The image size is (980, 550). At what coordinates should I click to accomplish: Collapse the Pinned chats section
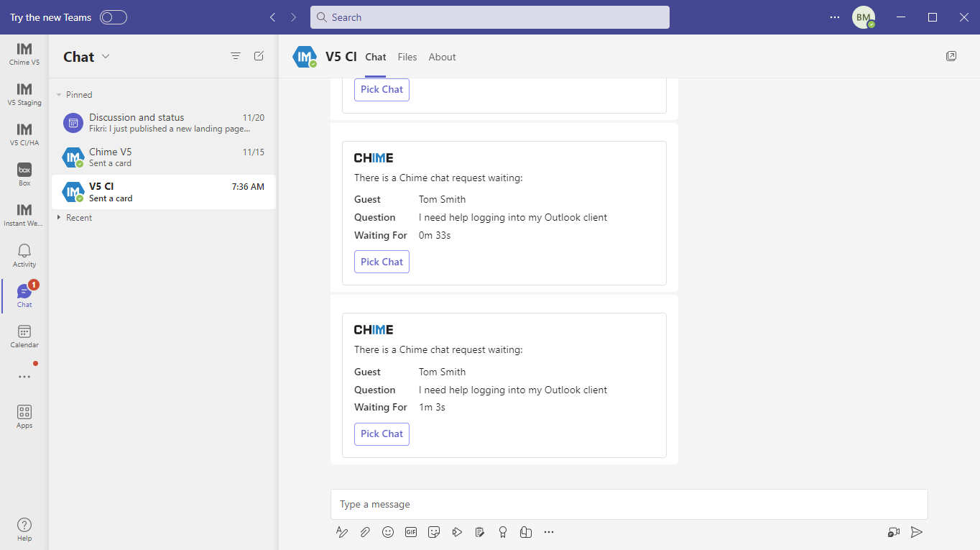[x=75, y=95]
